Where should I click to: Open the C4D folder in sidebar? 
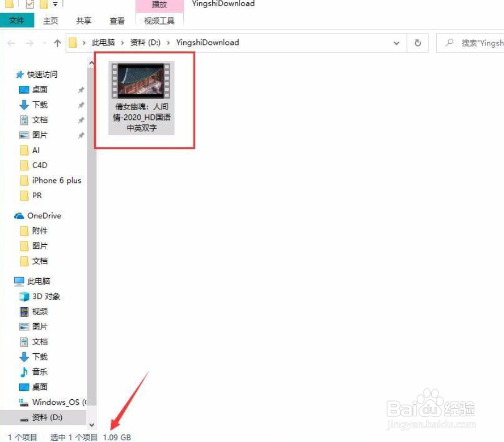click(39, 165)
